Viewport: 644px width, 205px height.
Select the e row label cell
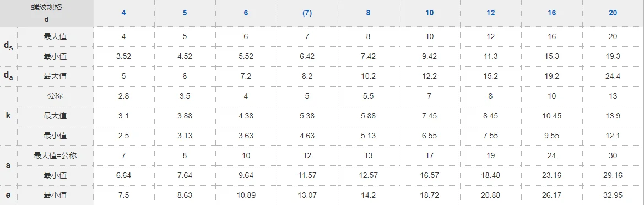pyautogui.click(x=9, y=195)
